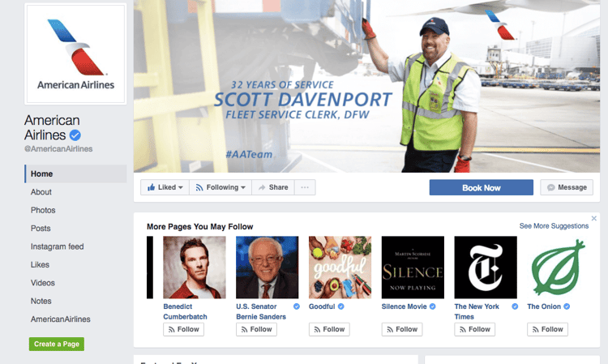Screen dimensions: 608x364
Task: Follow The New York Times page
Action: 474,329
